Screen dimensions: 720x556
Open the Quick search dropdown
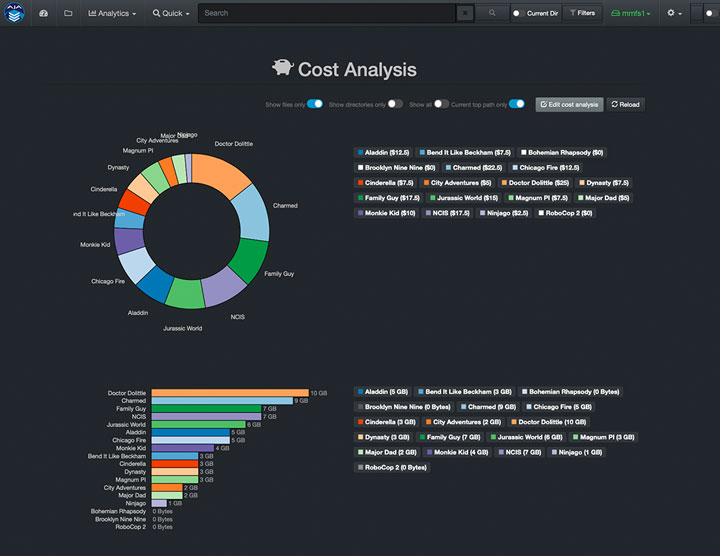tap(171, 13)
